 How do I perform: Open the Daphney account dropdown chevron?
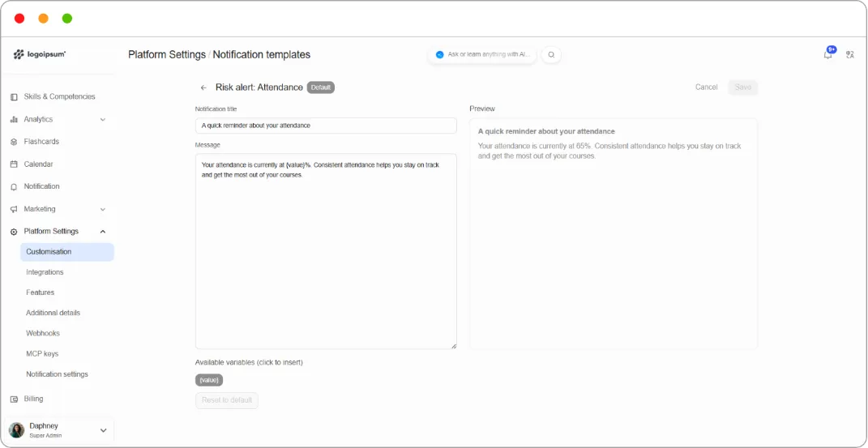click(x=103, y=430)
